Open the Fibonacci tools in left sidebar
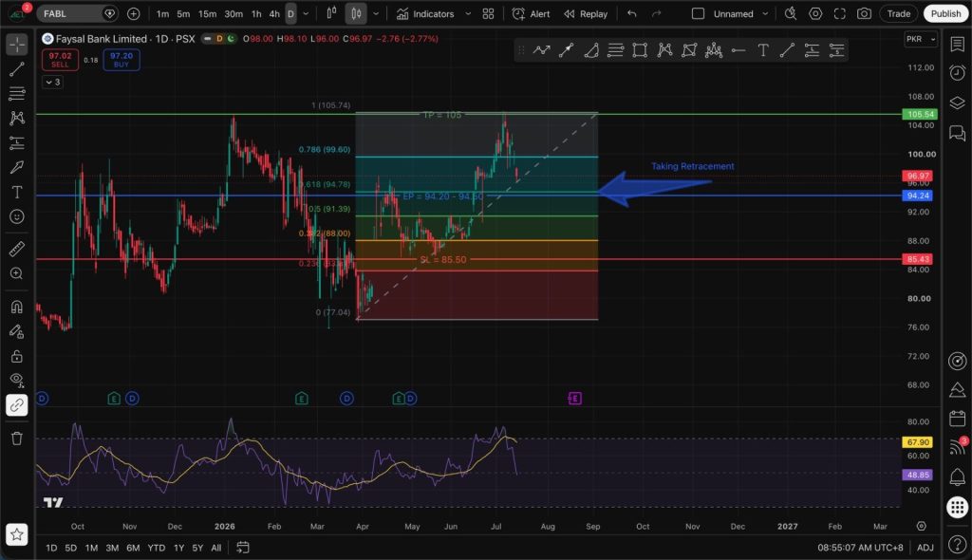 (17, 94)
